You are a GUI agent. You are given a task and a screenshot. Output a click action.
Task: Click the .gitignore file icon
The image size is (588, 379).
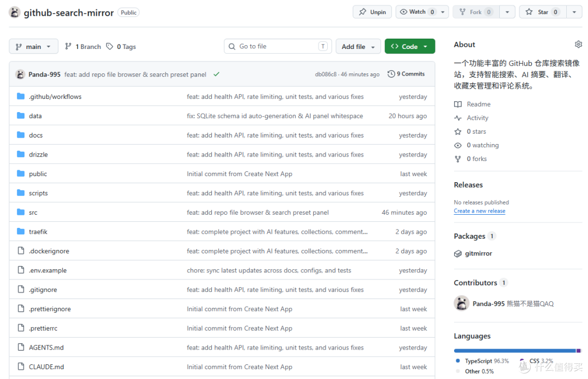click(x=21, y=289)
